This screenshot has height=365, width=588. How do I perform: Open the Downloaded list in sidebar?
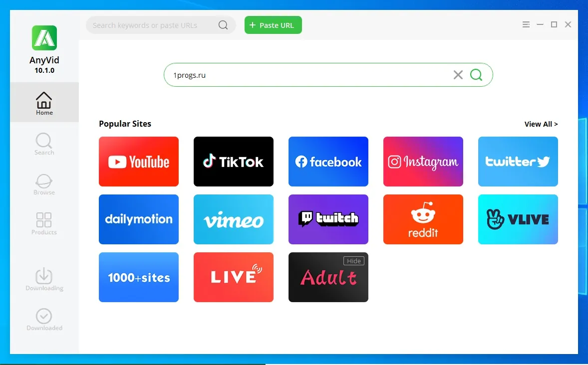44,320
